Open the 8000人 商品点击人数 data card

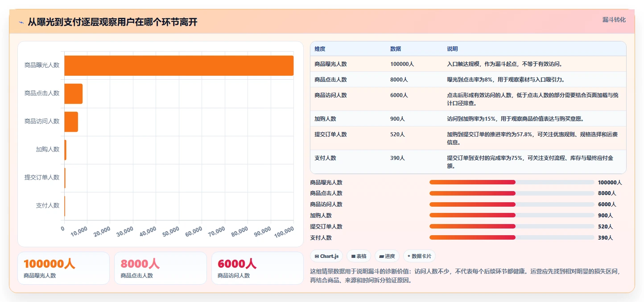pos(161,268)
